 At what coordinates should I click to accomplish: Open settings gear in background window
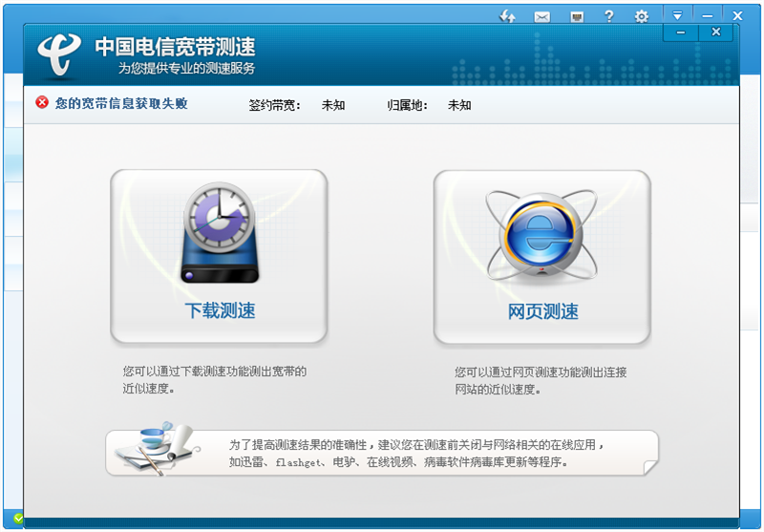click(642, 17)
